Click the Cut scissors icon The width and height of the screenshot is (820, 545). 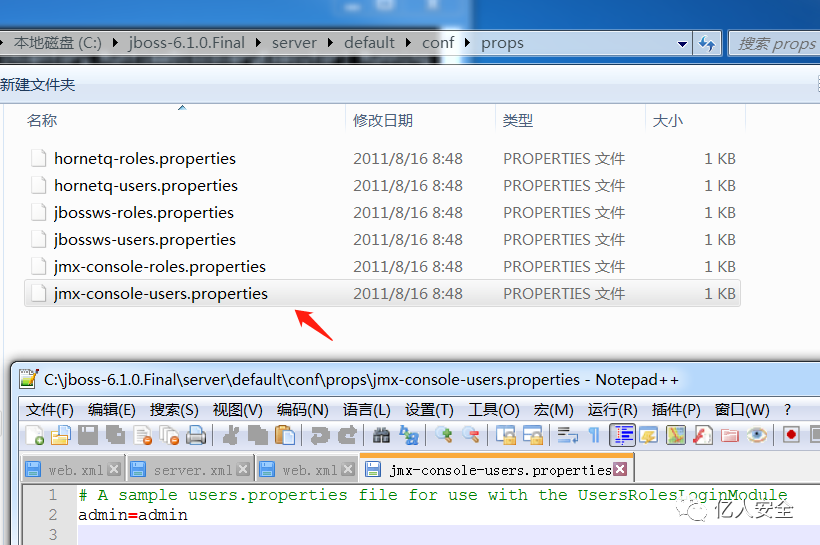pos(231,435)
